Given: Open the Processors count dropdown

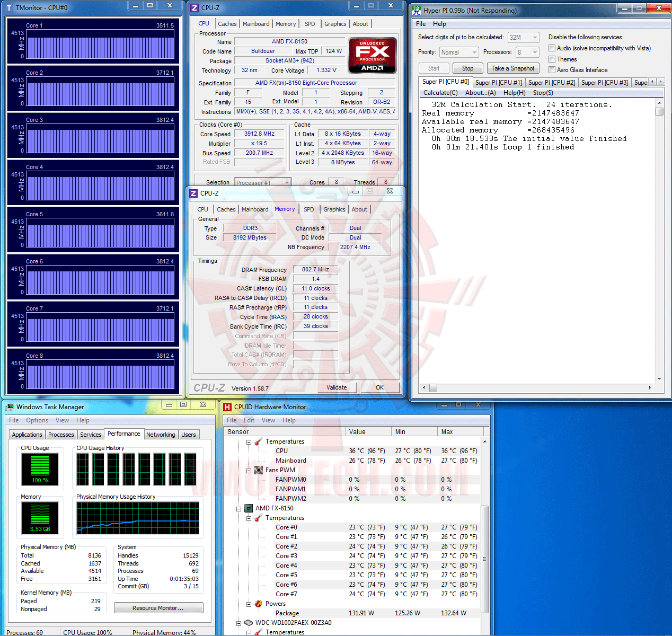Looking at the screenshot, I should [x=535, y=52].
